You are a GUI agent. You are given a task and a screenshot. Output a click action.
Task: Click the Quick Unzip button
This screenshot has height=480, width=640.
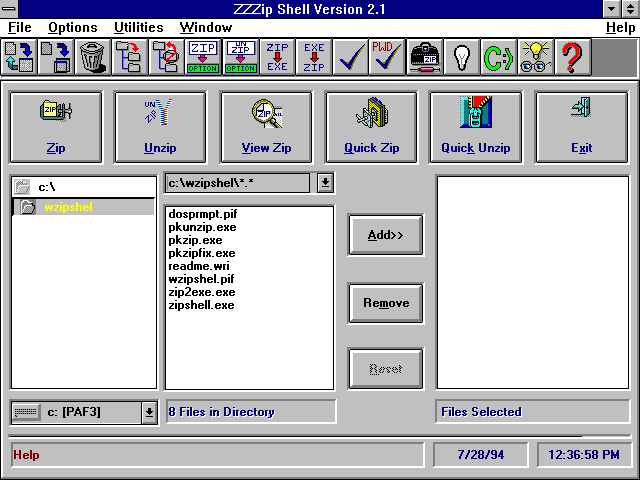pyautogui.click(x=476, y=127)
